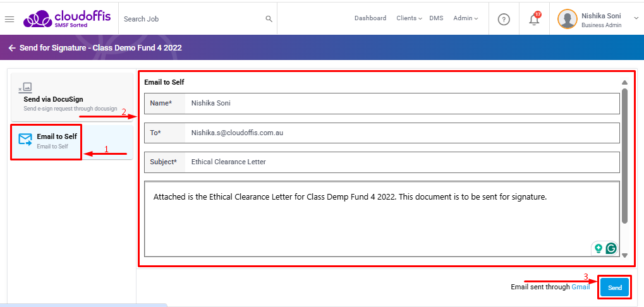Click the user profile avatar
This screenshot has height=307, width=644.
[x=567, y=19]
